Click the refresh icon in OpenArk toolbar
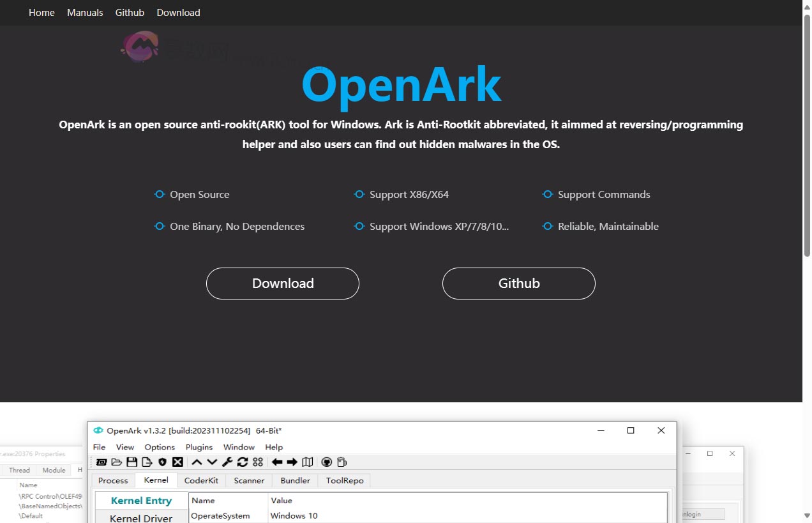The width and height of the screenshot is (812, 523). [242, 462]
